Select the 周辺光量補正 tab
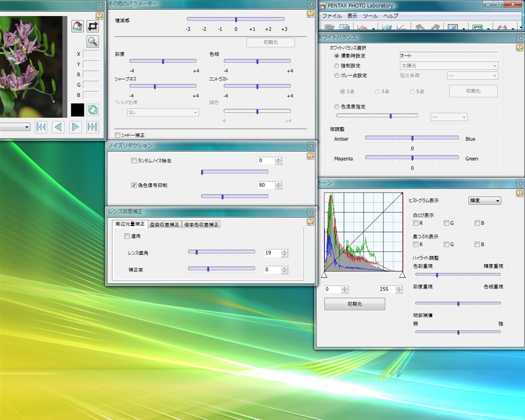The height and width of the screenshot is (420, 525). point(130,224)
